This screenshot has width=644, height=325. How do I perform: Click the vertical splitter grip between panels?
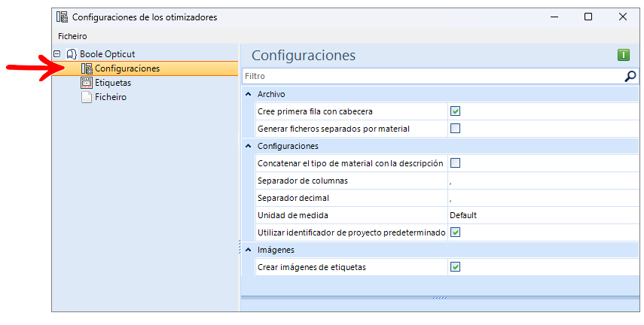click(240, 247)
